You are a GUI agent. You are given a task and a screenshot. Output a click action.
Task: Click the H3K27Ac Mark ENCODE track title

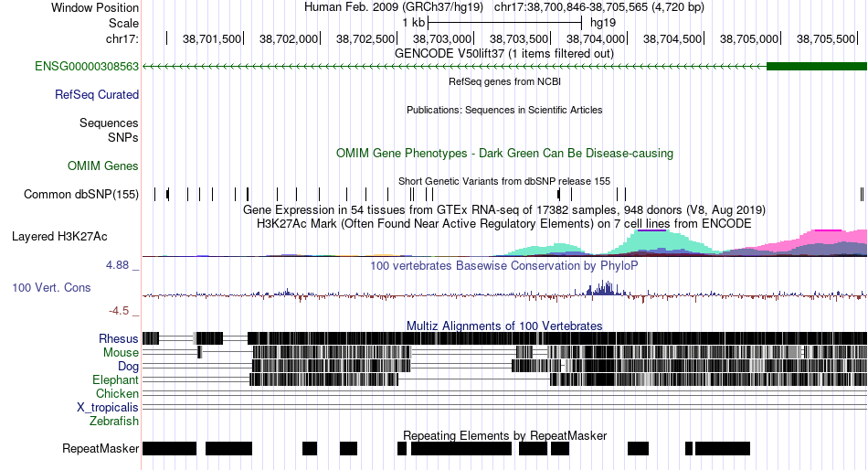pyautogui.click(x=504, y=224)
